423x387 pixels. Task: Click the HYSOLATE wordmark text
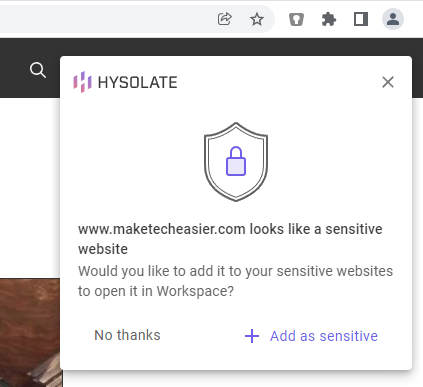point(137,82)
